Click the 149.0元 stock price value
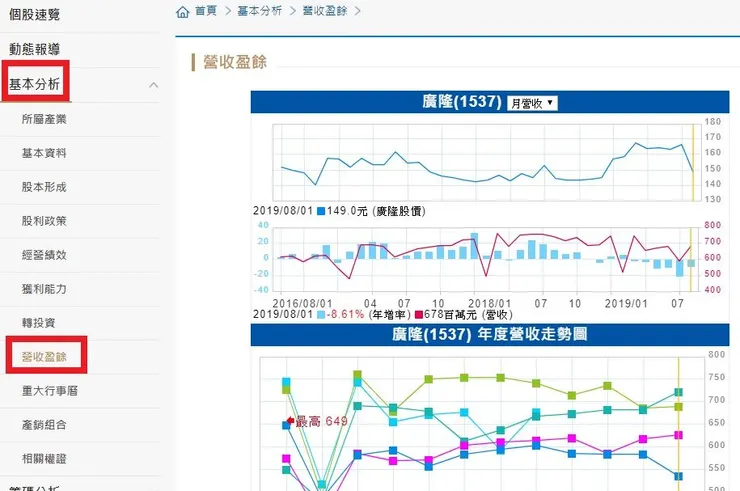 347,211
